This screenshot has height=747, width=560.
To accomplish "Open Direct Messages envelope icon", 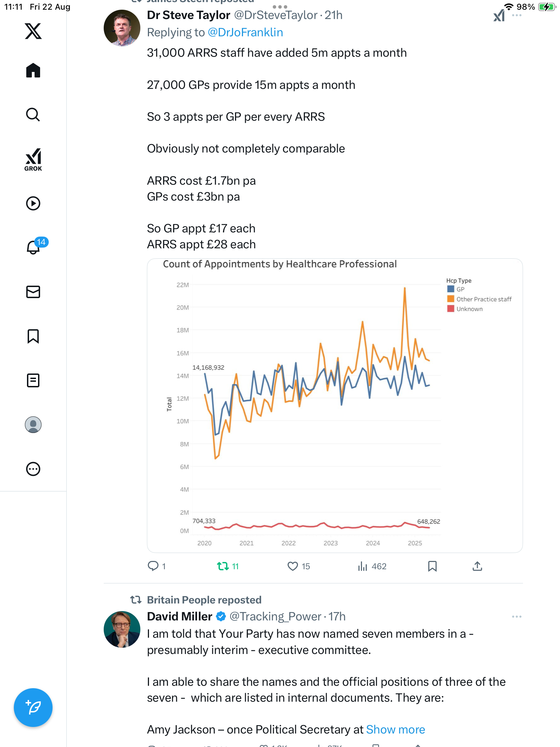I will pos(33,292).
